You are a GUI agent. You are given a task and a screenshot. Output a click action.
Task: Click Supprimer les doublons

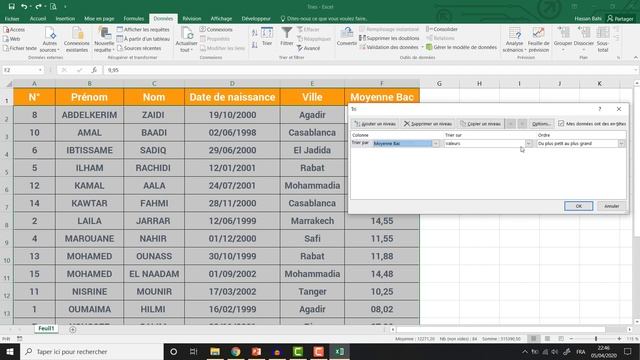click(389, 38)
